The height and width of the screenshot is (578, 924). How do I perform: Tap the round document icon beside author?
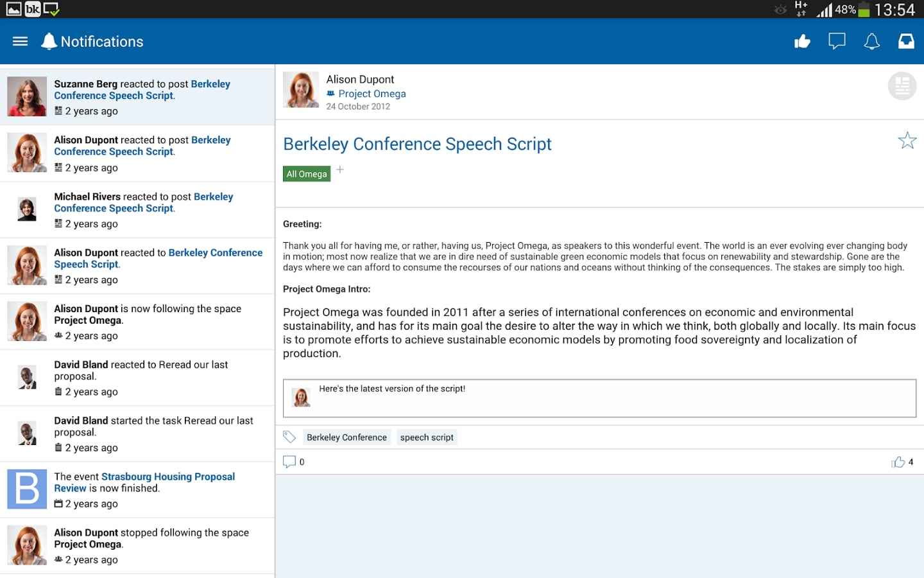click(902, 85)
